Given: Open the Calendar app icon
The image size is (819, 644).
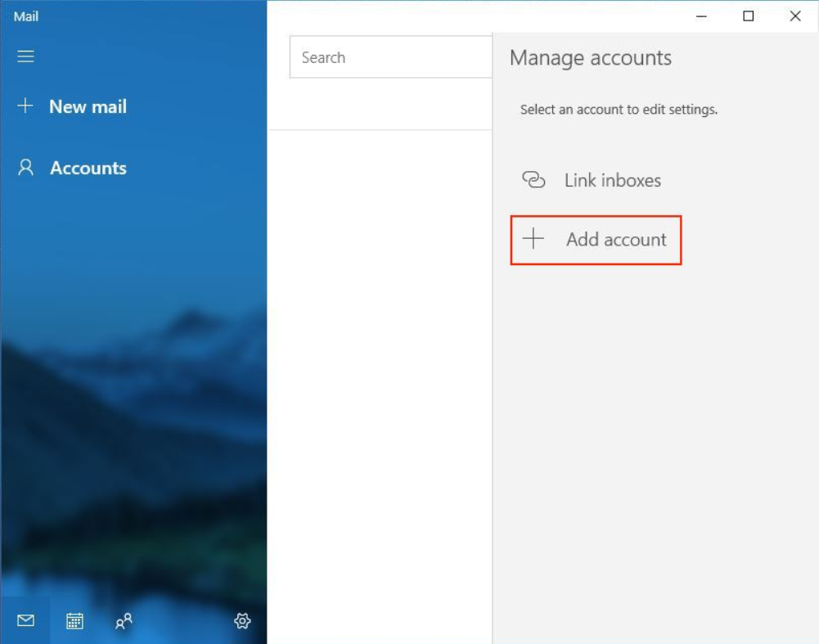Looking at the screenshot, I should 74,621.
